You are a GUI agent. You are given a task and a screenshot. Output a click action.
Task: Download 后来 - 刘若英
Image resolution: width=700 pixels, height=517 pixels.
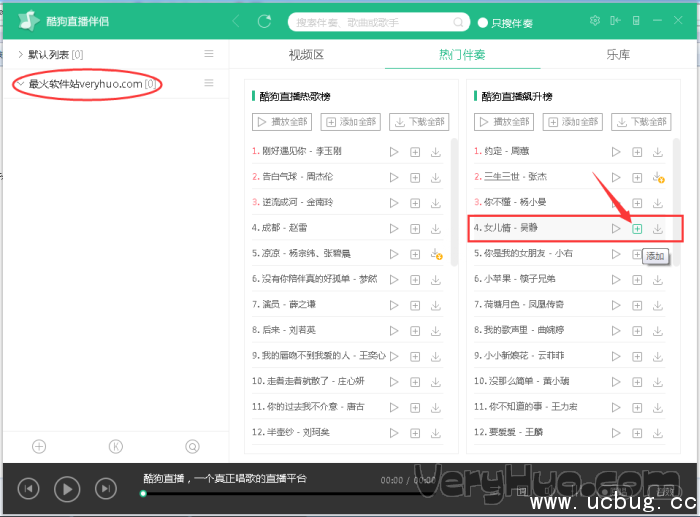pyautogui.click(x=436, y=331)
